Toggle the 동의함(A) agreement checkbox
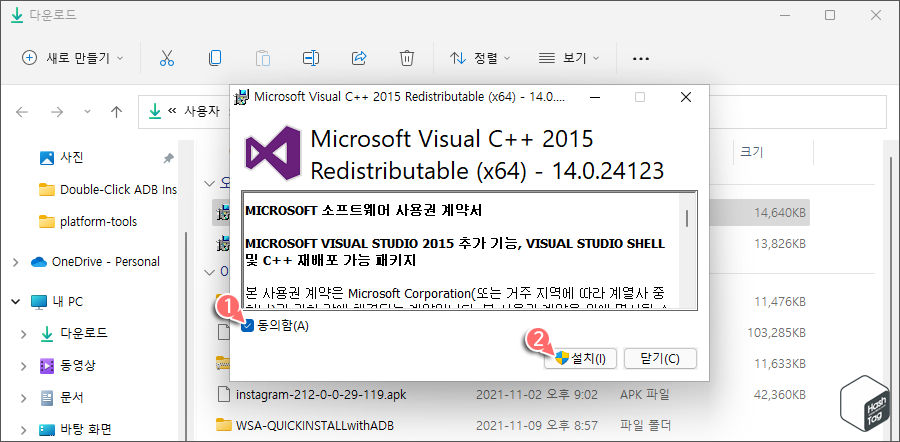The width and height of the screenshot is (900, 442). pos(247,325)
